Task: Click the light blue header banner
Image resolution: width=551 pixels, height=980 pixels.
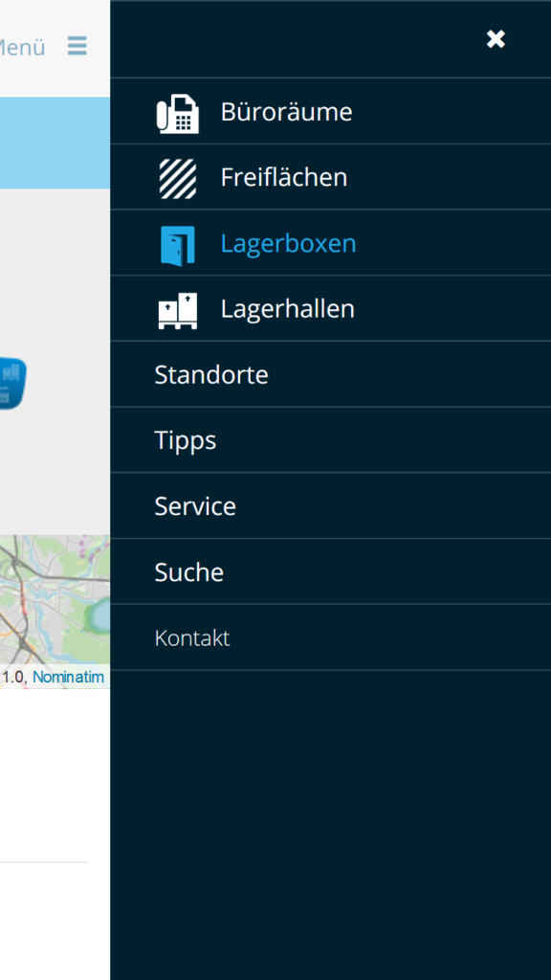Action: (x=55, y=143)
